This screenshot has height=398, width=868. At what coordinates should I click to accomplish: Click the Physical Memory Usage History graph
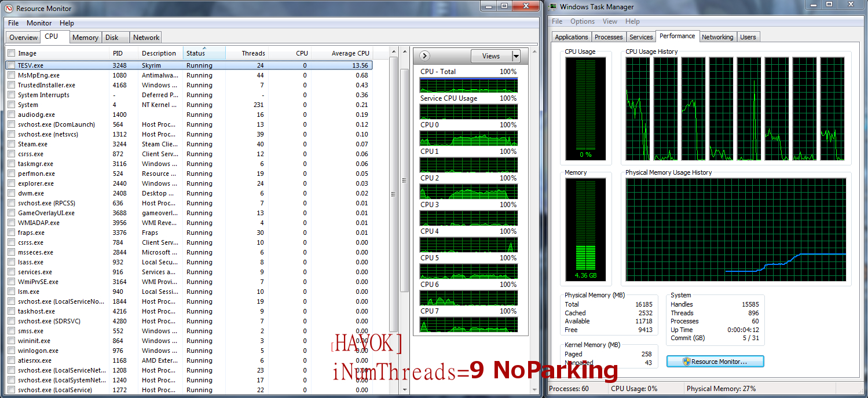click(735, 229)
